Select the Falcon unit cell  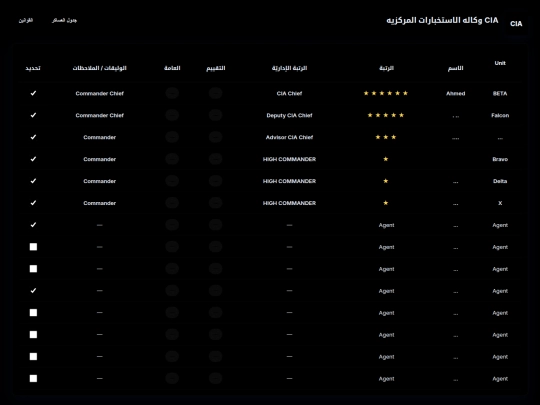tap(500, 115)
